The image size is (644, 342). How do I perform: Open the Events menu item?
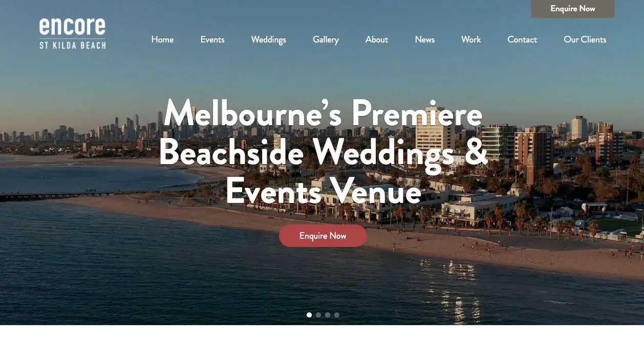coord(212,39)
